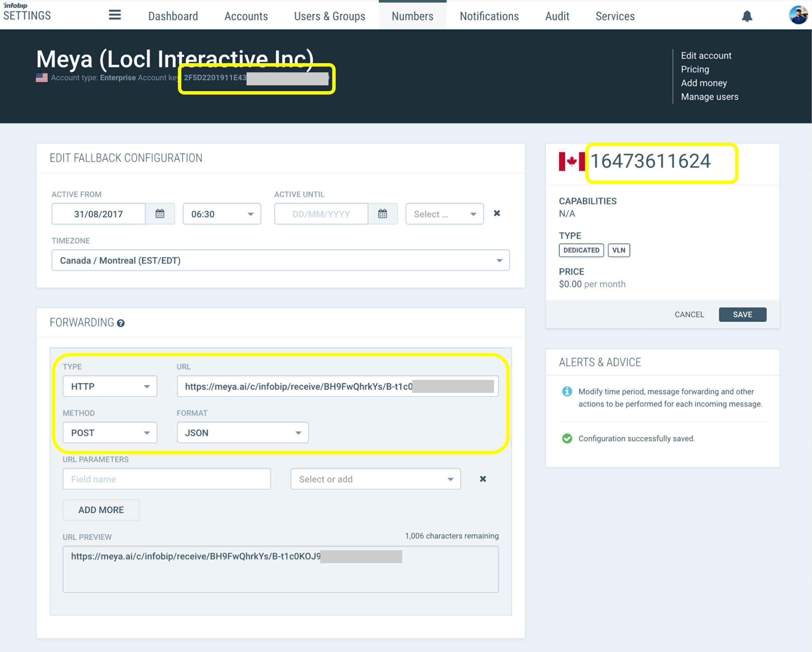Click the CANCEL button
The width and height of the screenshot is (812, 652).
pos(689,314)
